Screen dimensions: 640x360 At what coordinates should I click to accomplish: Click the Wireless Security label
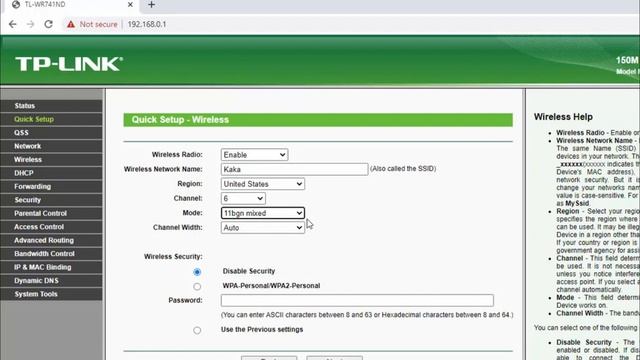(x=173, y=257)
